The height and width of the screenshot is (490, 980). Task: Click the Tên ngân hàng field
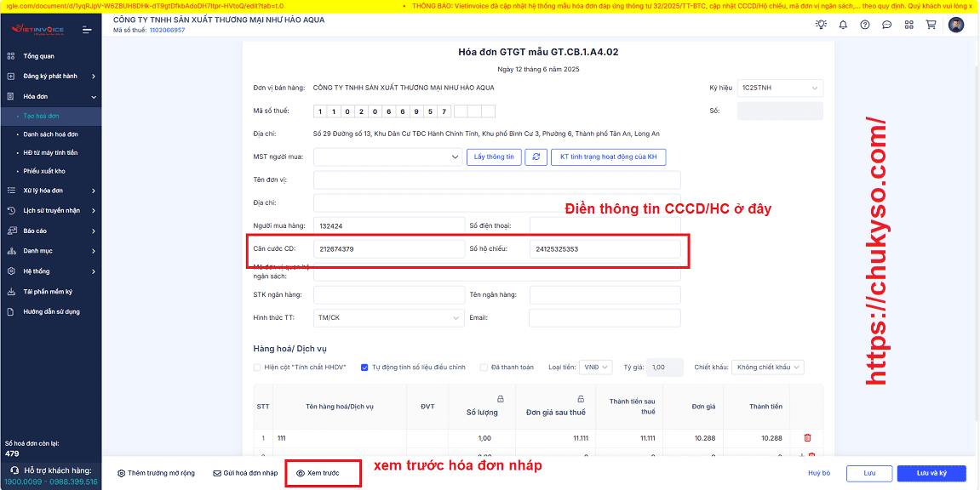(605, 294)
